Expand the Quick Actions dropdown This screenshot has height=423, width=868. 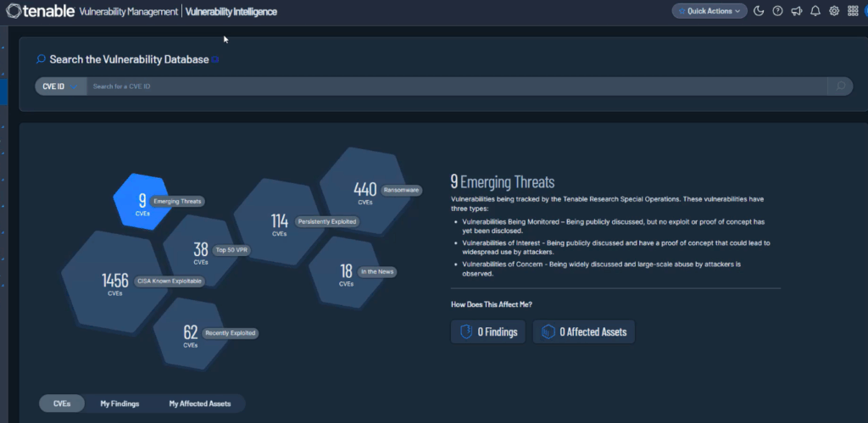pos(709,11)
